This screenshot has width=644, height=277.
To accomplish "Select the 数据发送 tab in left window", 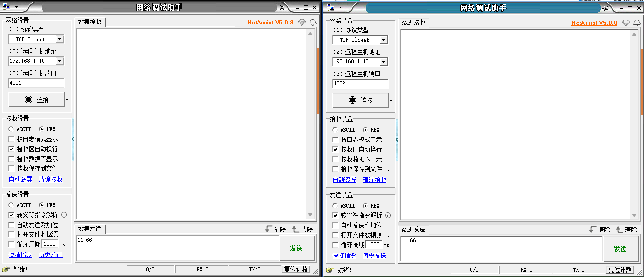I will tap(90, 229).
